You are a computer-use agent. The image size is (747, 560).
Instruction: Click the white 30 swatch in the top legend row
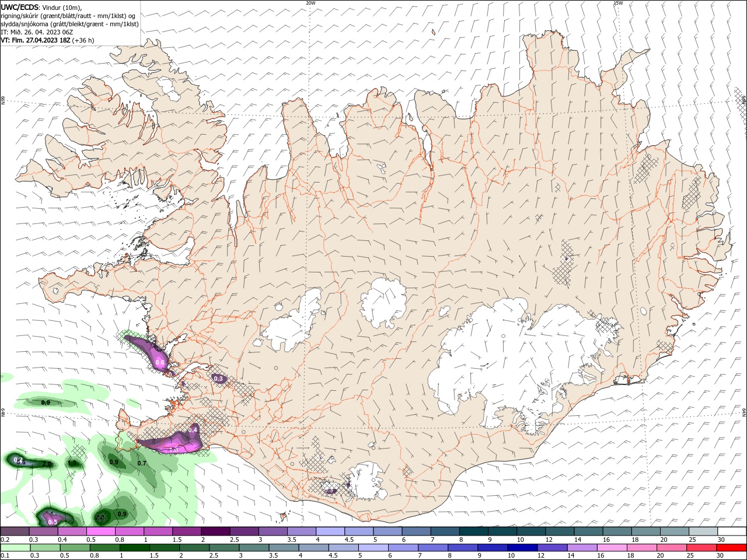pyautogui.click(x=731, y=531)
